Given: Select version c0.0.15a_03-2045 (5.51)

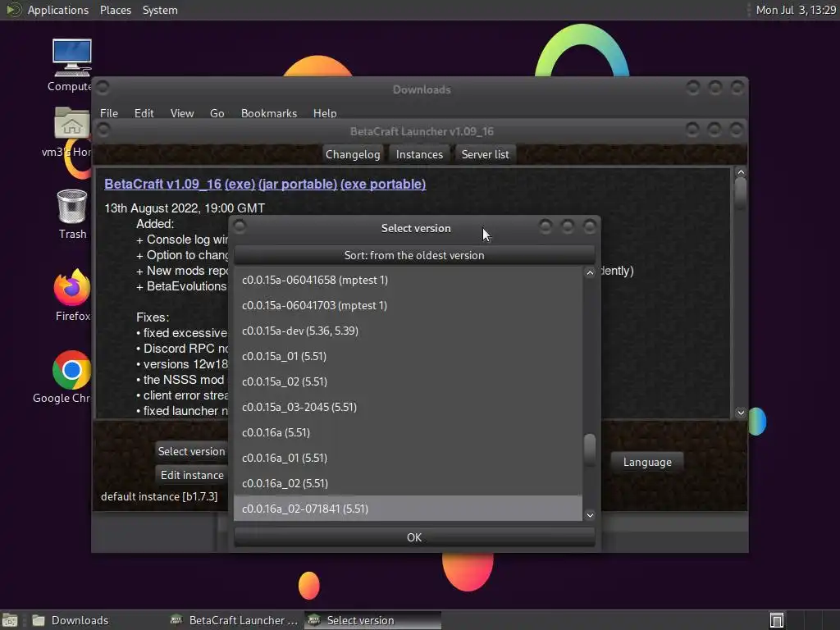Looking at the screenshot, I should click(408, 407).
